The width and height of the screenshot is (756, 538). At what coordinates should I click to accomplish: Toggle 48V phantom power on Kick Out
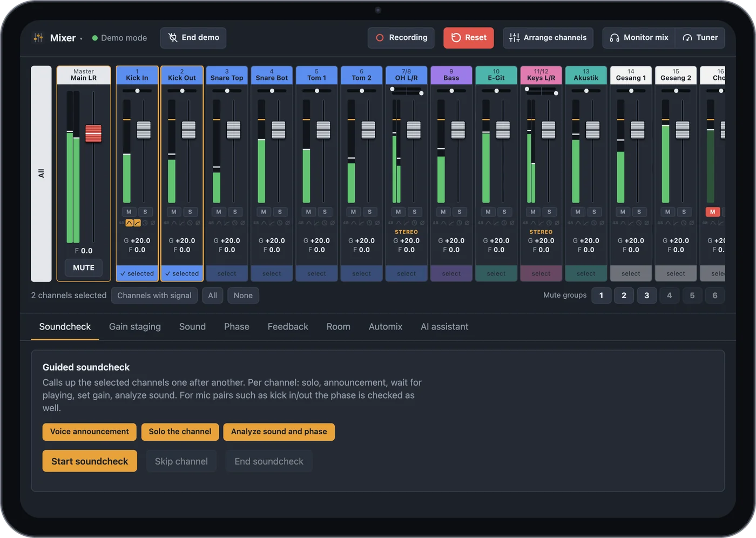(x=166, y=223)
